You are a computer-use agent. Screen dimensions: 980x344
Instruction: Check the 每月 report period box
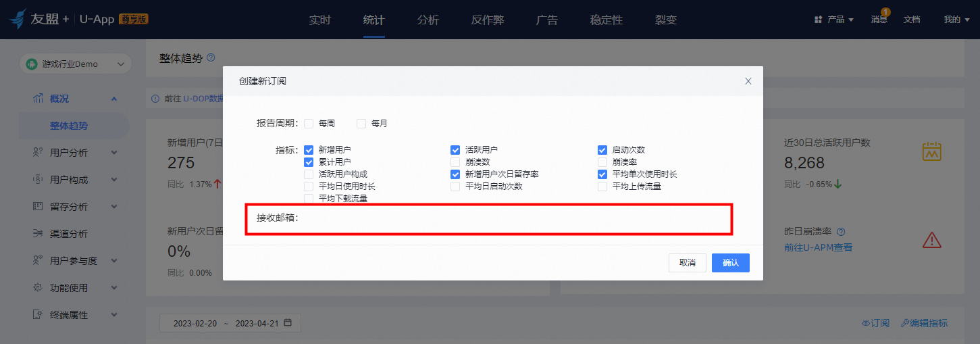[361, 124]
